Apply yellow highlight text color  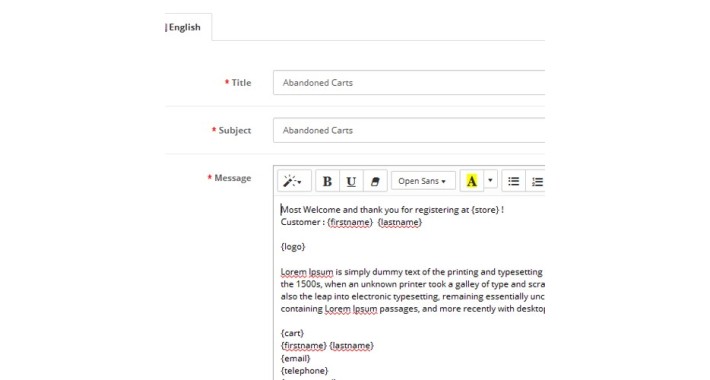pos(471,181)
